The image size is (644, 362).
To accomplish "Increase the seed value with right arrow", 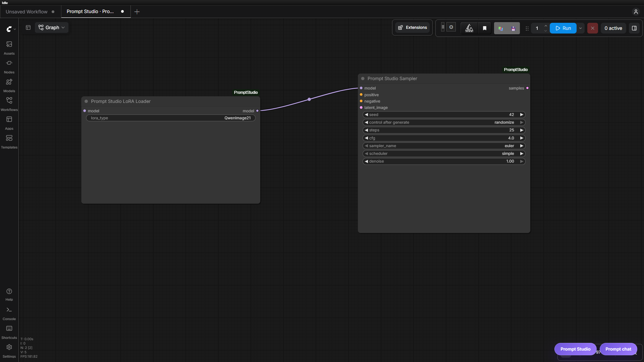I will (522, 115).
